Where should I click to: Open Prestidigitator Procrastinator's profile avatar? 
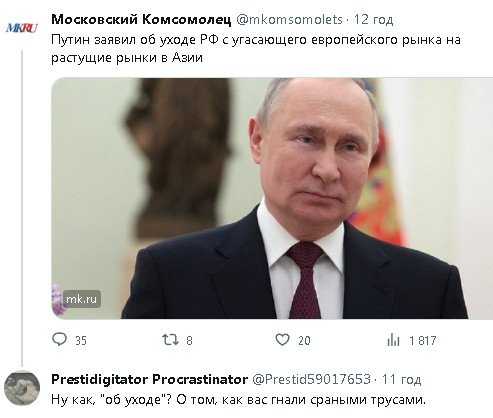click(x=22, y=389)
